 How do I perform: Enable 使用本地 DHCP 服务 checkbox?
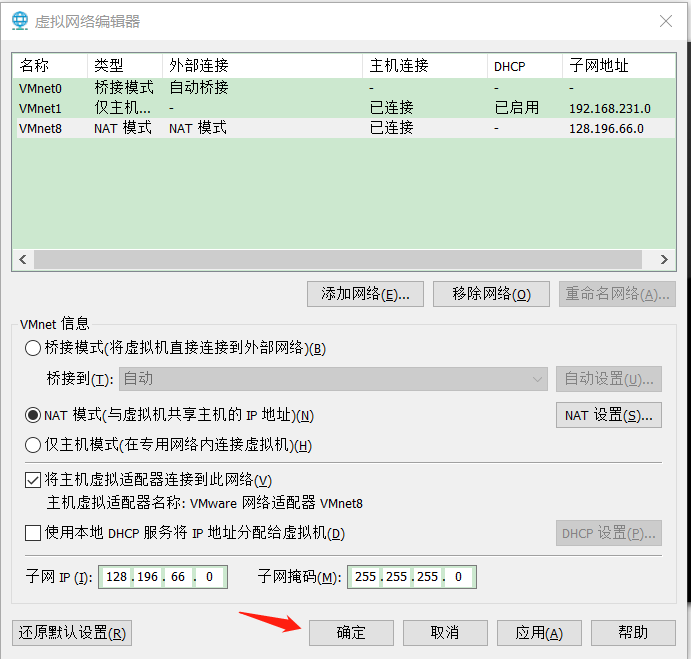point(33,533)
